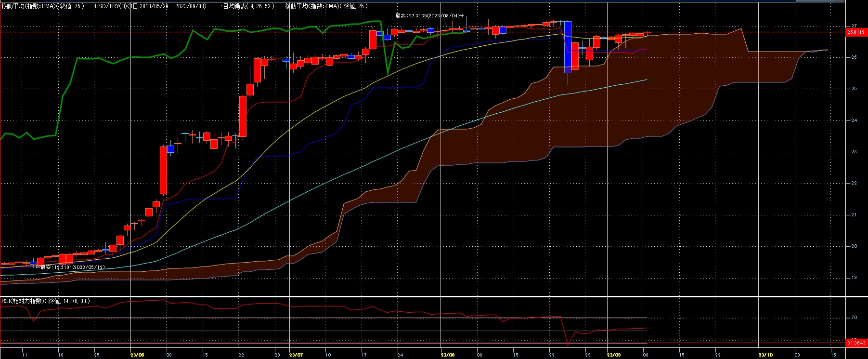The width and height of the screenshot is (868, 359).
Task: Click the 23/09 month label on date axis
Action: [614, 355]
